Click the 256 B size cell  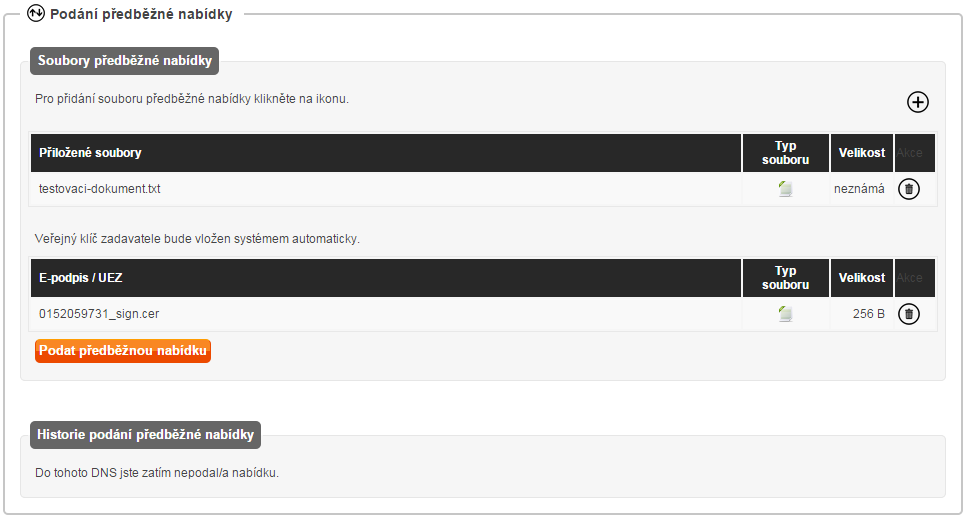coord(868,314)
